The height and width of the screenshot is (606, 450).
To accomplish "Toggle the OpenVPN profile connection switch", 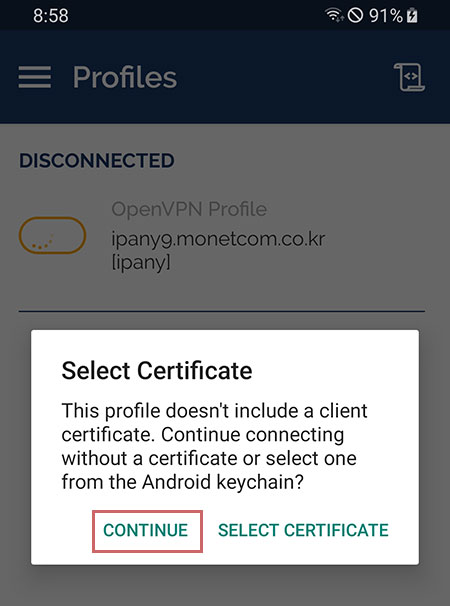I will (52, 235).
